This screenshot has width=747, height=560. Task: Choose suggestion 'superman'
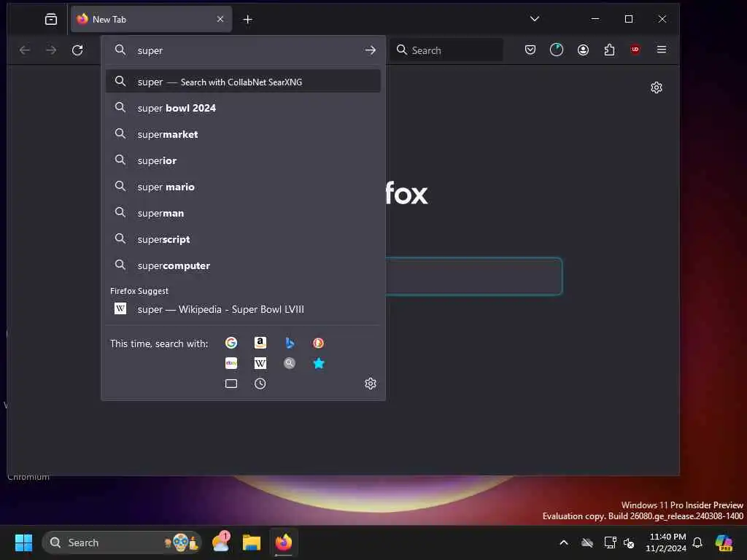243,213
